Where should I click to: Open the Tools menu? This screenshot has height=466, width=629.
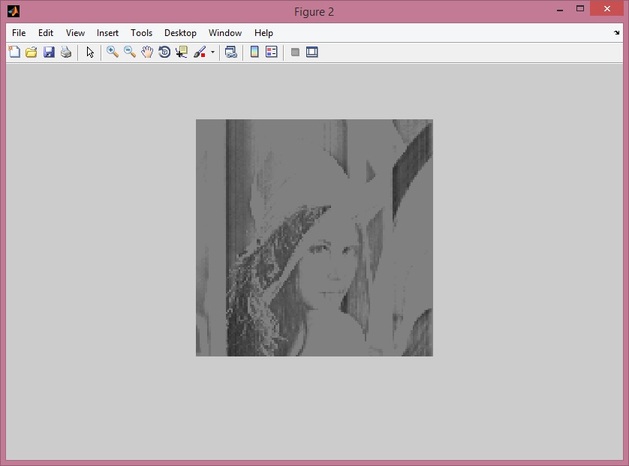141,33
